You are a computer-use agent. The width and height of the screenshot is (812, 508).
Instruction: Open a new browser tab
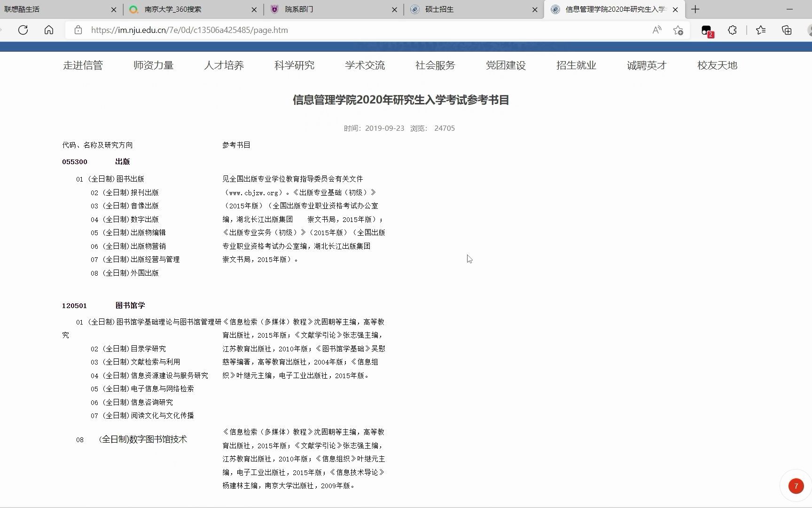(x=695, y=9)
